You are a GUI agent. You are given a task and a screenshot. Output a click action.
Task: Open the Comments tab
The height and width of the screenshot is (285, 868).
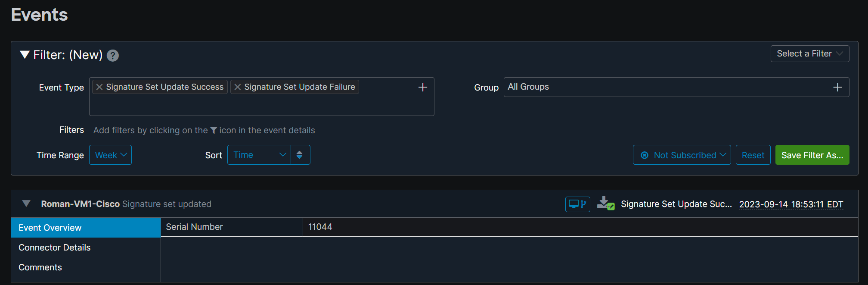click(x=40, y=267)
